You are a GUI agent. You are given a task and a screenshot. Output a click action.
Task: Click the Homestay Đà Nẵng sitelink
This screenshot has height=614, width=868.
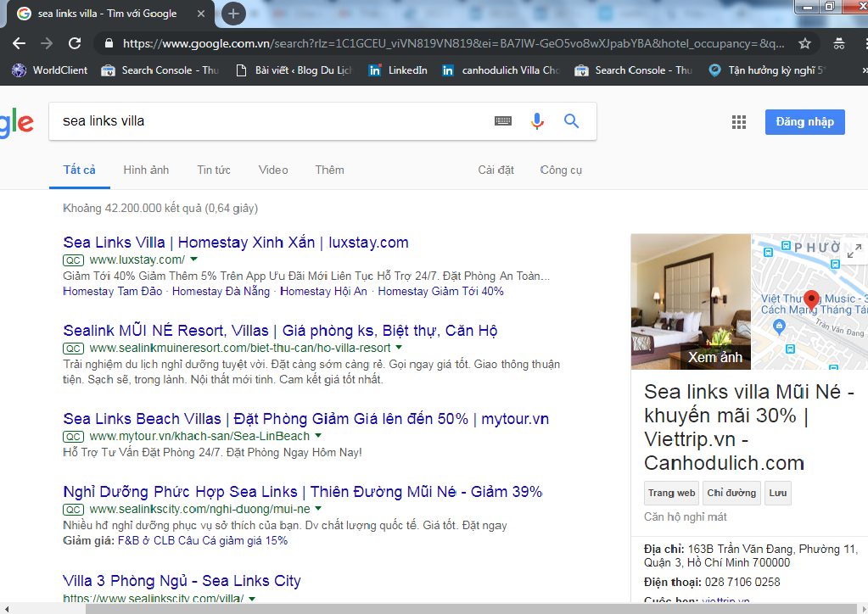[x=221, y=292]
